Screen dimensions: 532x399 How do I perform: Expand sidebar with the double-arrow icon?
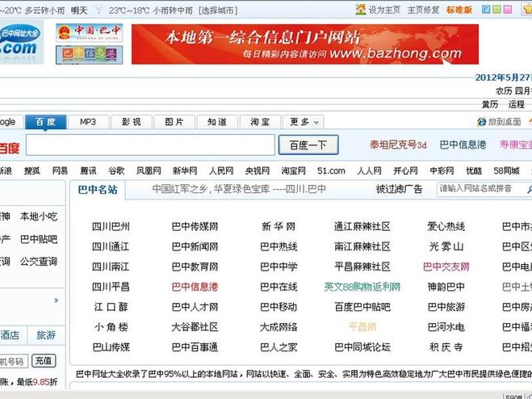(x=56, y=301)
